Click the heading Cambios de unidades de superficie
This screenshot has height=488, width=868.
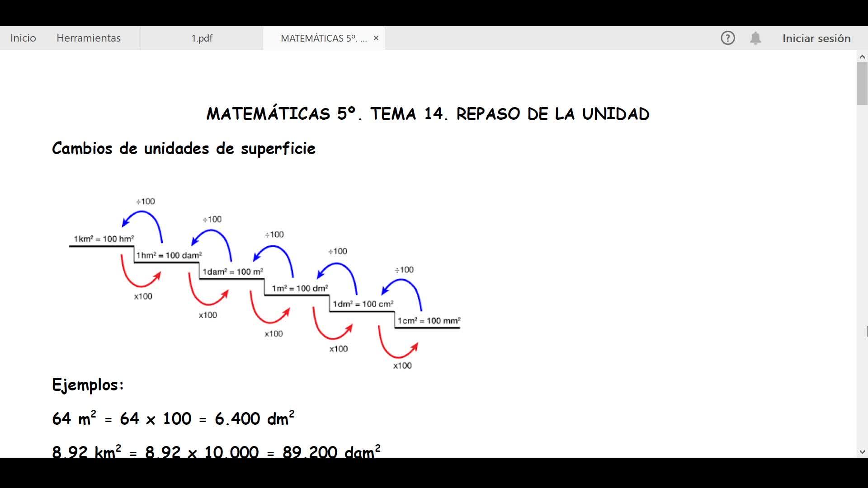184,149
